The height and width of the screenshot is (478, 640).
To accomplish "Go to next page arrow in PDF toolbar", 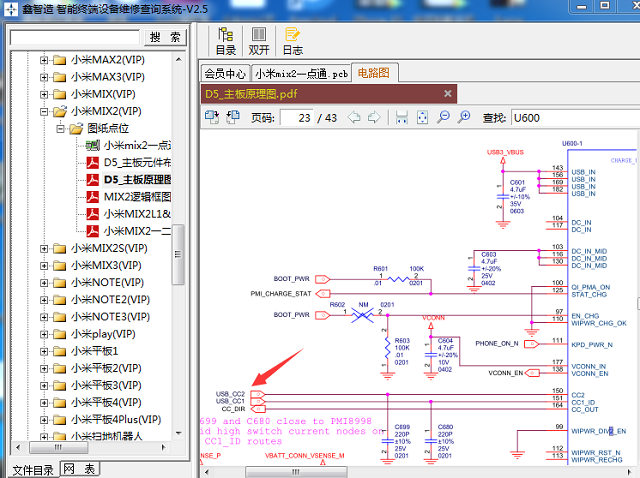I will pos(374,118).
